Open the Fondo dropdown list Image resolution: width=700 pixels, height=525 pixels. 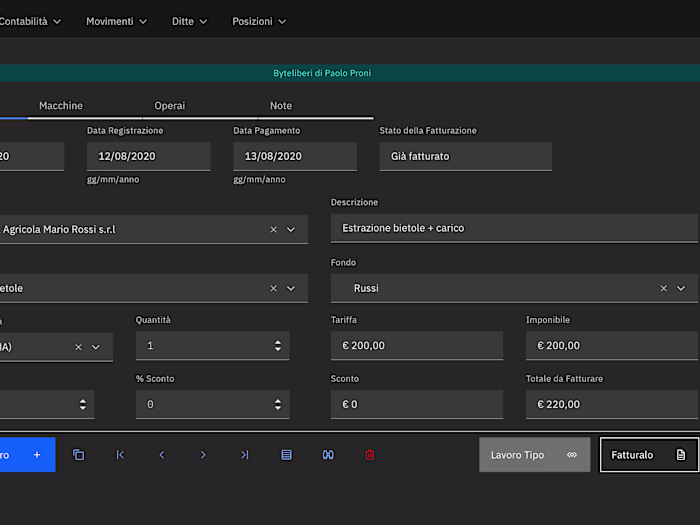[681, 288]
